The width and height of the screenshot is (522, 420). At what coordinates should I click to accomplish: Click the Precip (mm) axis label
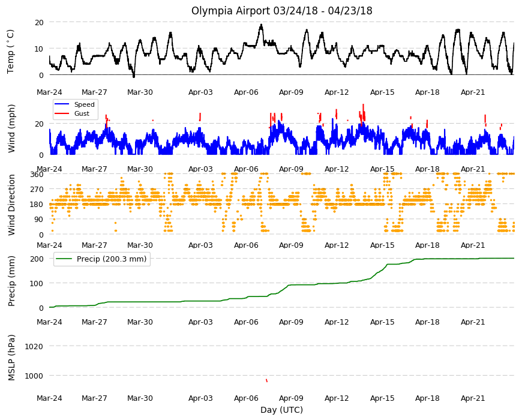[11, 281]
